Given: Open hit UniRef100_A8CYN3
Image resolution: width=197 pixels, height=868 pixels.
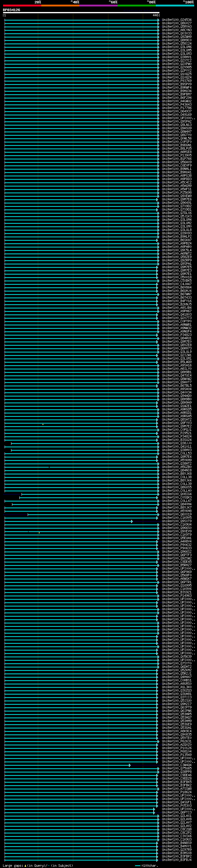Looking at the screenshot, I should pos(177,30).
